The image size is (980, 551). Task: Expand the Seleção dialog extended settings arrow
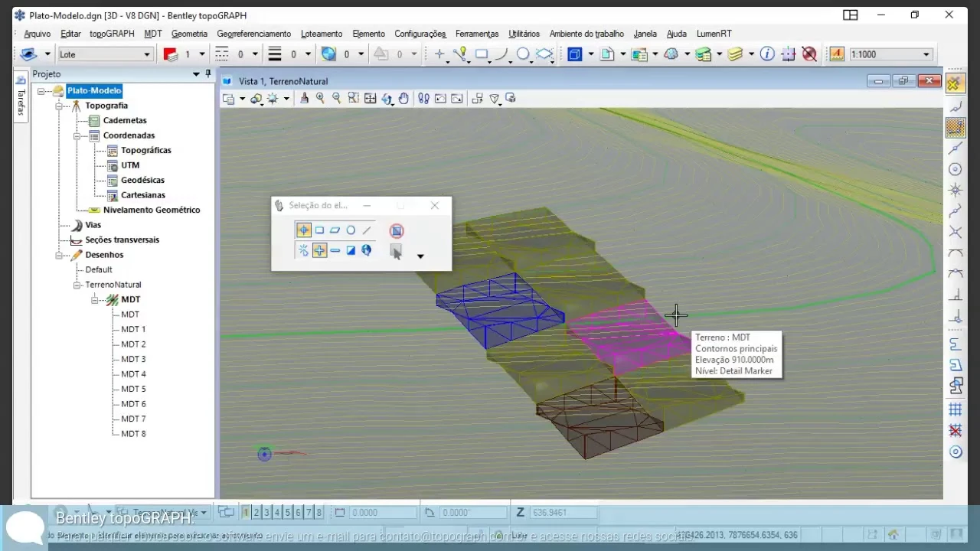(x=420, y=256)
